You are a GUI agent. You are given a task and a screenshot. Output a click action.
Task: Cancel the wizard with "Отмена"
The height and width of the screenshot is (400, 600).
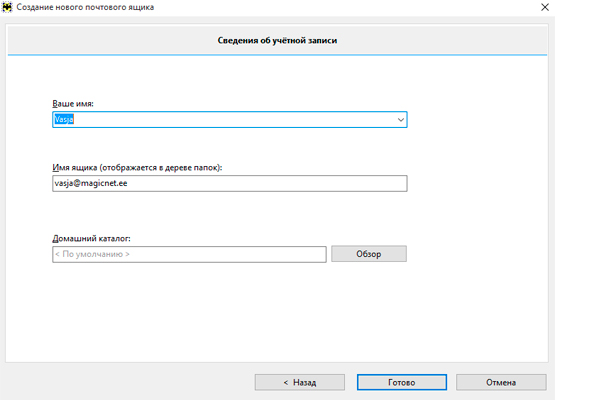point(501,382)
